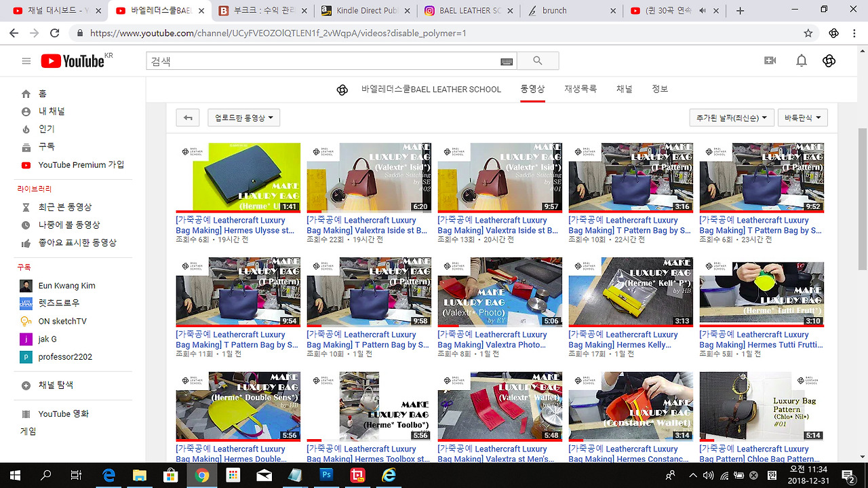Click the Home icon in sidebar

(x=26, y=94)
